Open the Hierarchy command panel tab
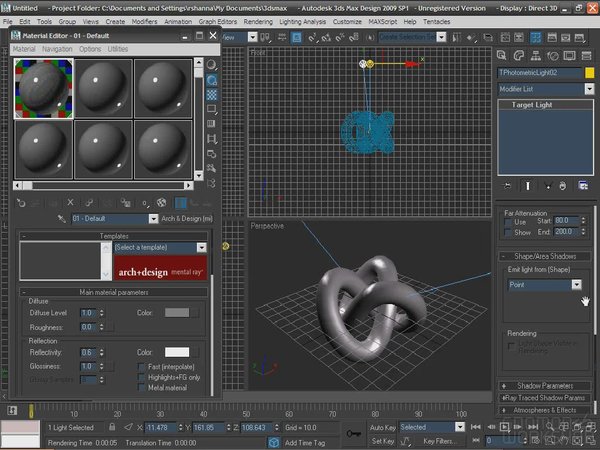Image resolution: width=600 pixels, height=450 pixels. pyautogui.click(x=536, y=55)
